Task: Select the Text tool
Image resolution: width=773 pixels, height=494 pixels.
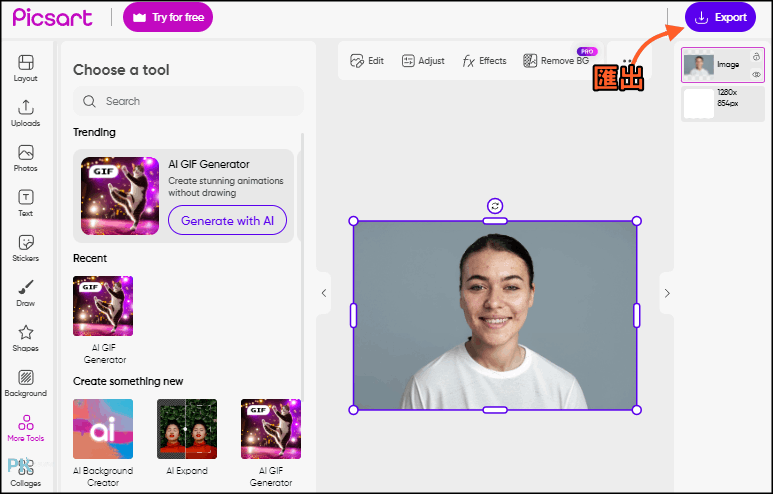Action: coord(26,203)
